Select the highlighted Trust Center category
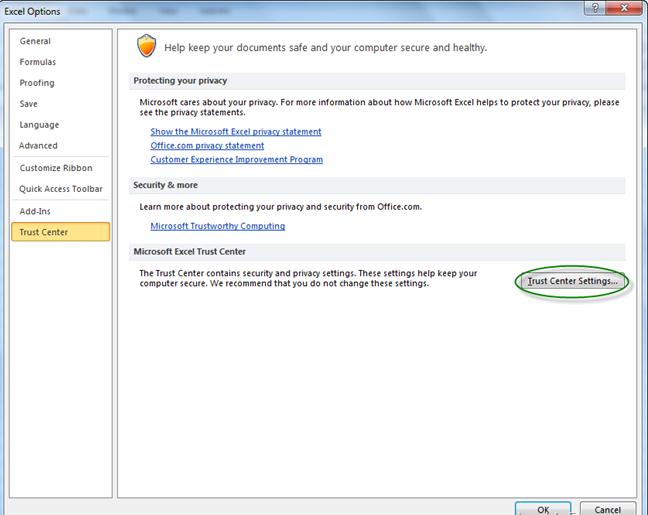Image resolution: width=648 pixels, height=515 pixels. click(x=61, y=232)
